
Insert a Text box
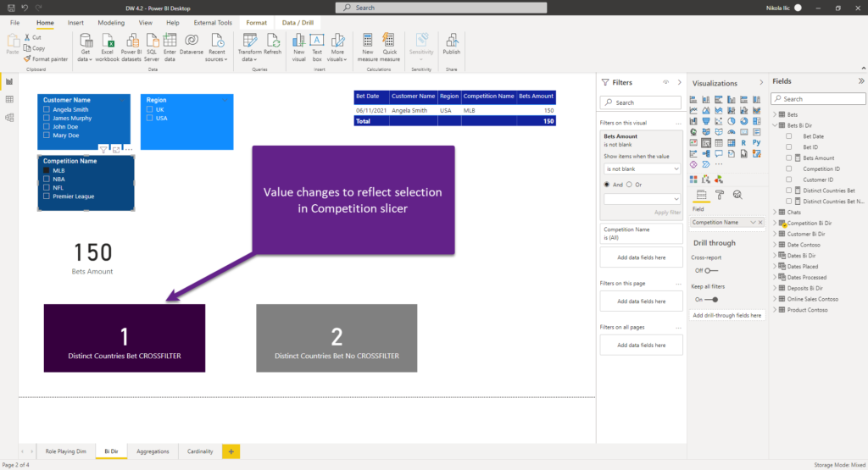click(317, 47)
